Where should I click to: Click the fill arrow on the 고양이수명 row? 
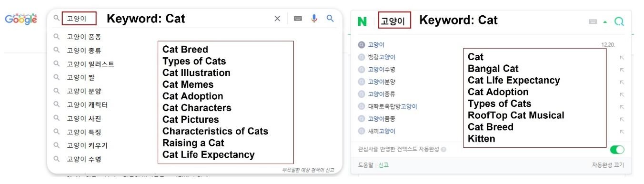[x=622, y=70]
